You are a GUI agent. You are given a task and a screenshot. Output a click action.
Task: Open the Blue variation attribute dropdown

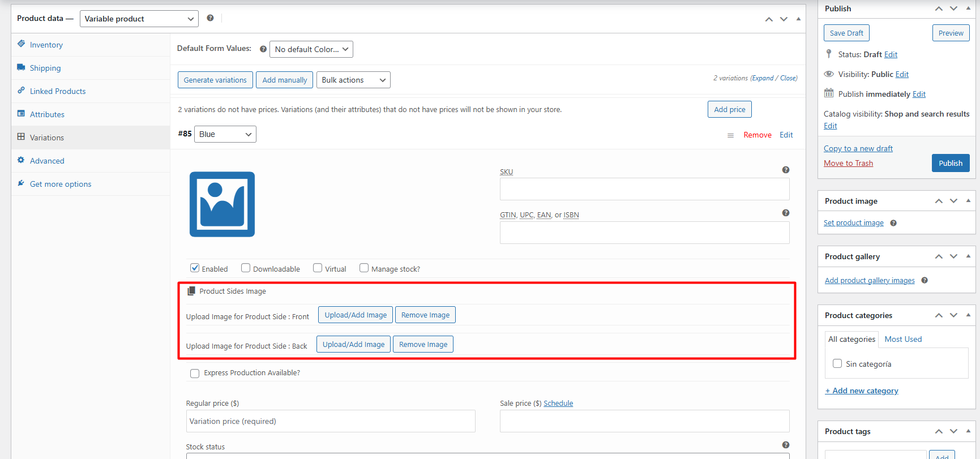coord(225,134)
